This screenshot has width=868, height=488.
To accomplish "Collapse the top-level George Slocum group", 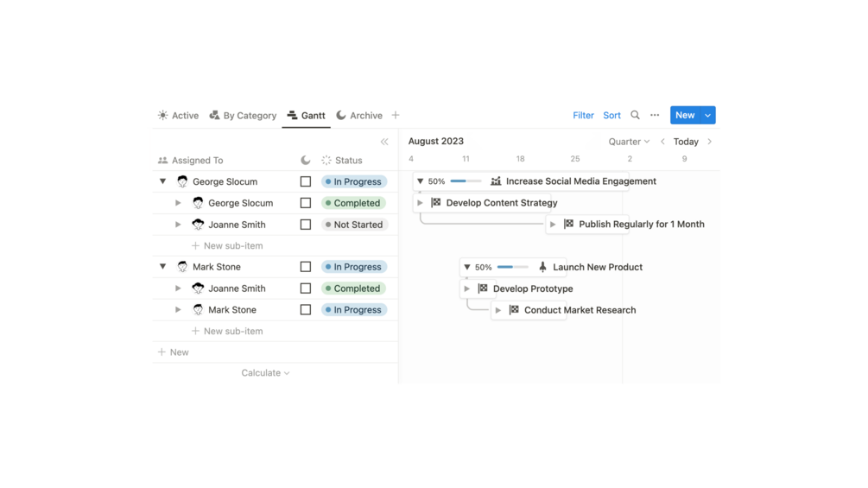I will coord(162,181).
